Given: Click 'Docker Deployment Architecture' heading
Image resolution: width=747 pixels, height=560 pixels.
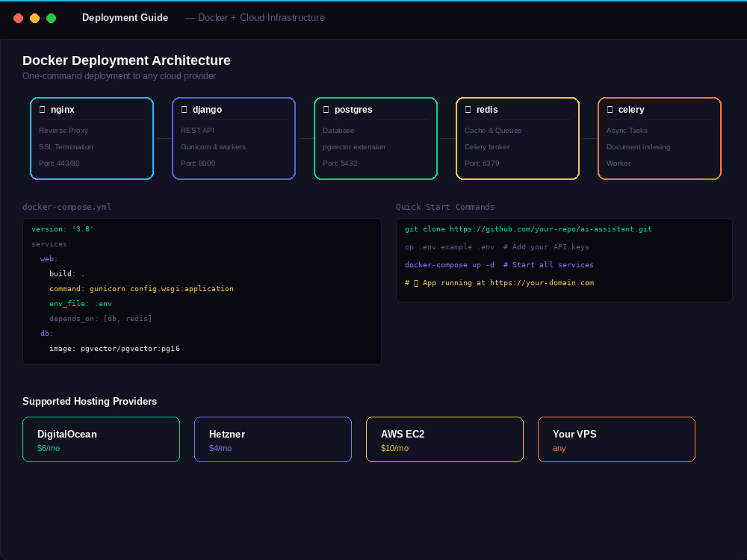Looking at the screenshot, I should point(126,60).
